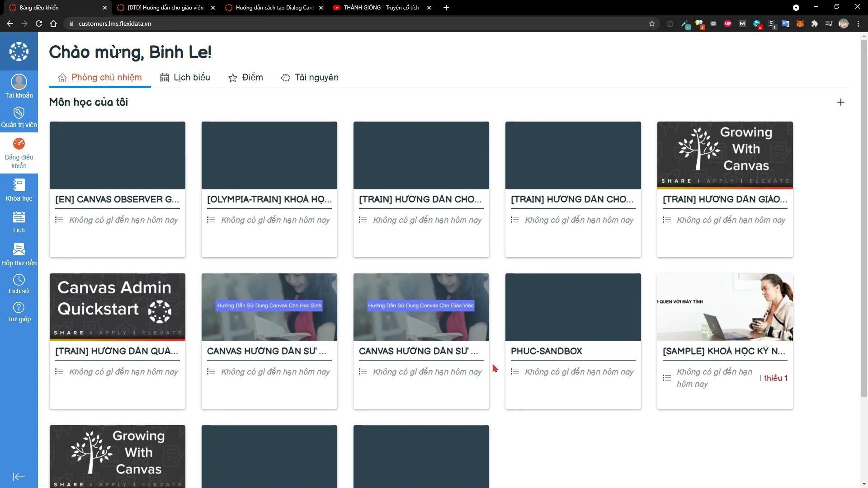This screenshot has width=868, height=488.
Task: Open [TRAIN] HƯỚNG DẪN QUẢ... course
Action: click(x=117, y=351)
